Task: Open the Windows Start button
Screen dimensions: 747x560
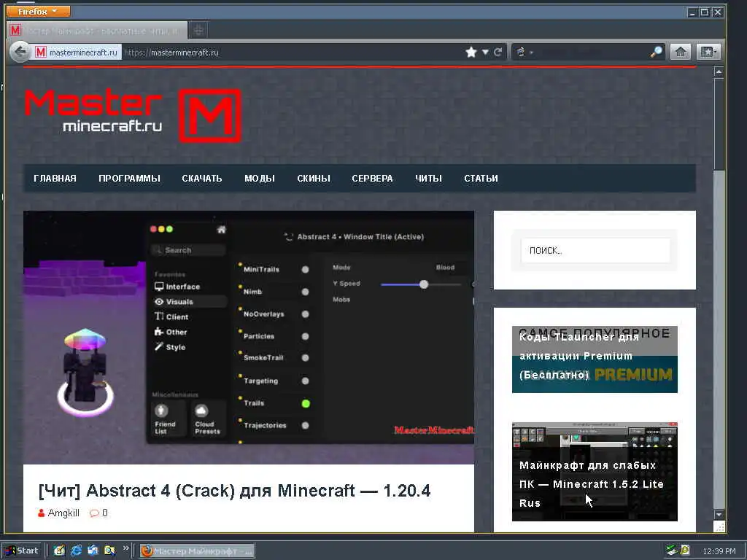Action: click(x=21, y=551)
